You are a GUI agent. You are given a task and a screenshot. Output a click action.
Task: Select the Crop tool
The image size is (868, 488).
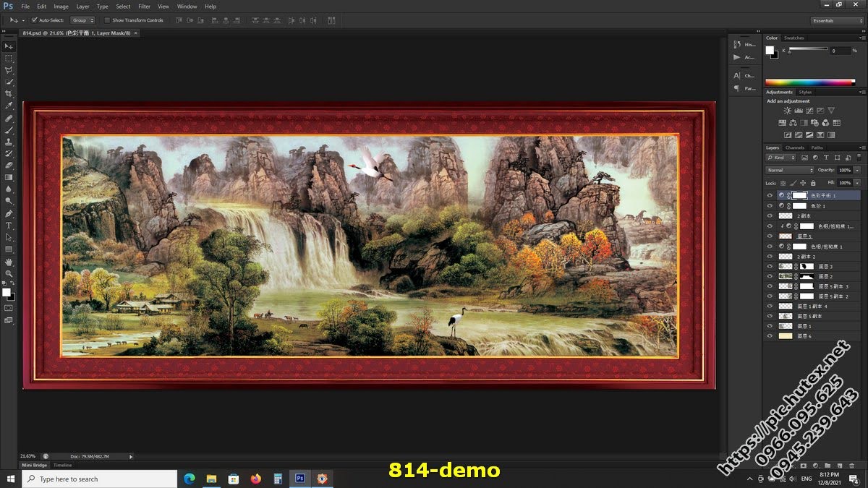tap(9, 94)
